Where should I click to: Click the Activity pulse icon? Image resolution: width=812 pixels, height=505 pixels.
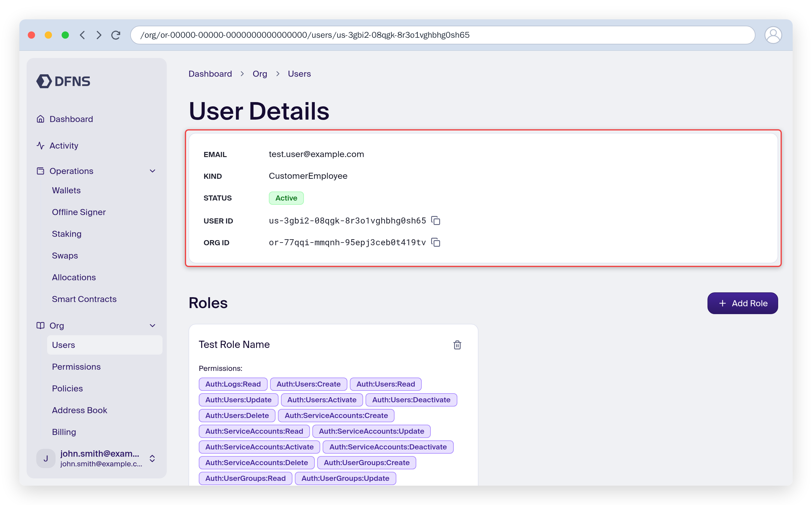pos(40,146)
